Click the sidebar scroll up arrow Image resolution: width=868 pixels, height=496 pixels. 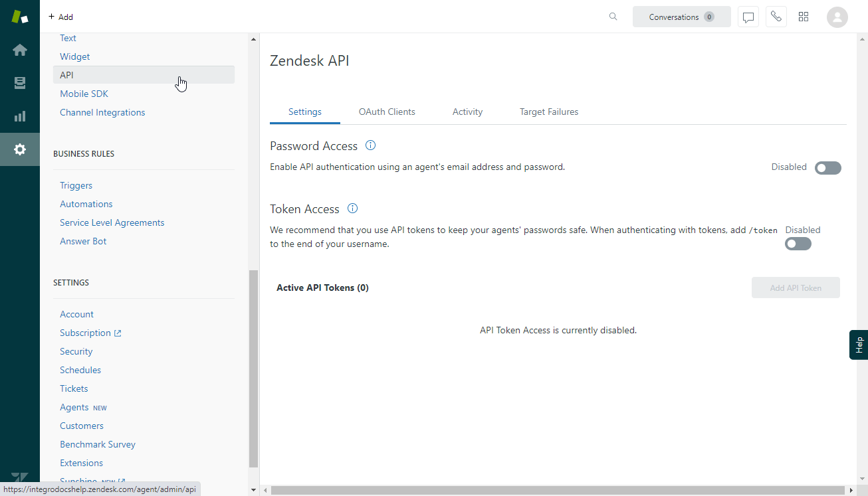pyautogui.click(x=253, y=39)
